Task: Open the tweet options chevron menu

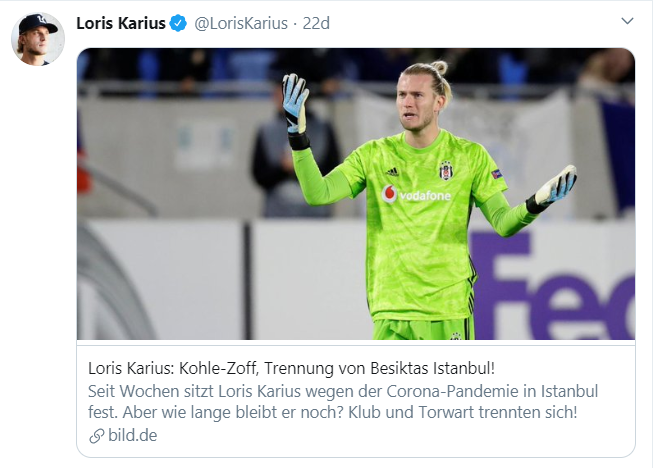Action: pyautogui.click(x=627, y=21)
